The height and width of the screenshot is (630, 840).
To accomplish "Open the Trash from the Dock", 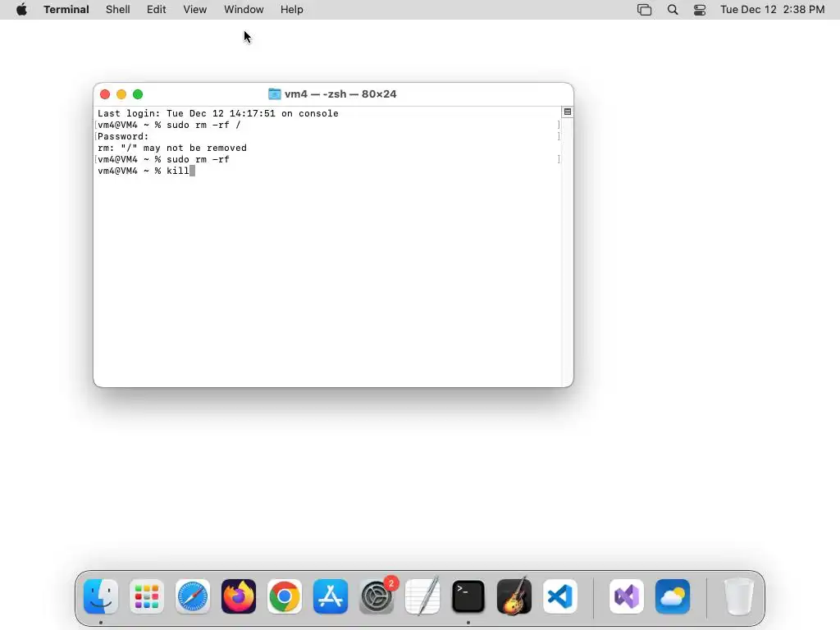I will (739, 596).
